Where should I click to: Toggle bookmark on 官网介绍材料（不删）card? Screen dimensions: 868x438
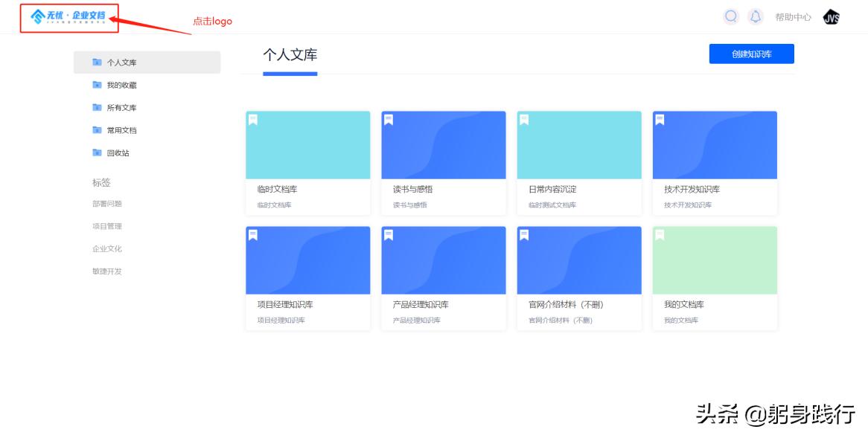point(523,236)
